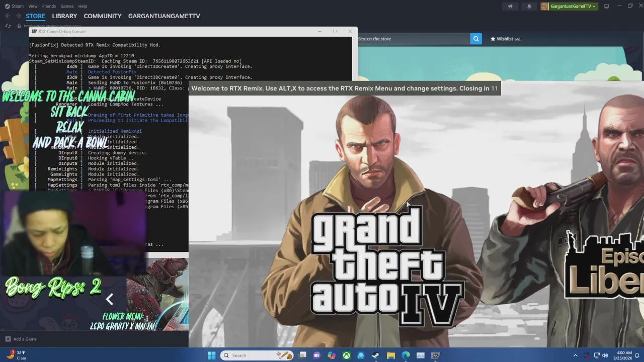Open the Steam taskbar icon

pos(376,355)
